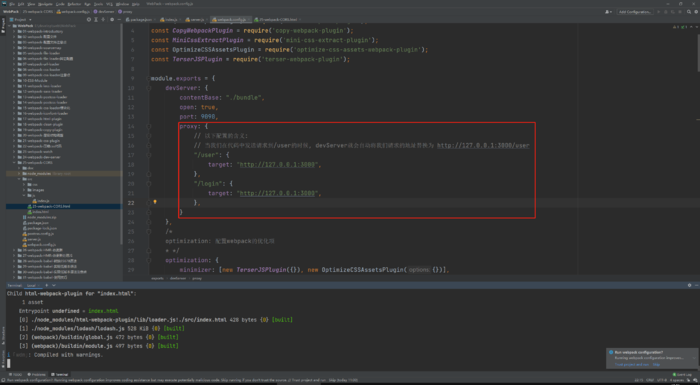Click webpack.config.js in navigation bar
This screenshot has width=700, height=385.
tap(73, 12)
